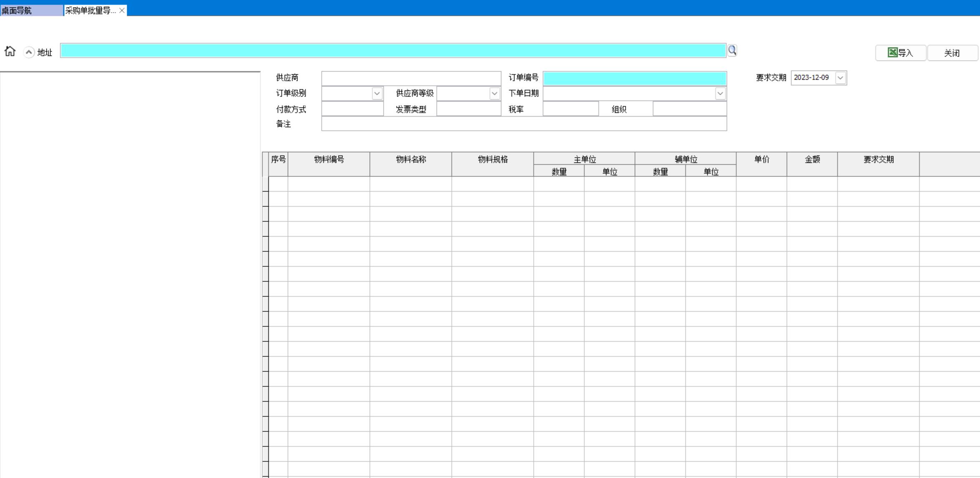Click the 关闭 button
Viewport: 980px width, 478px height.
(x=952, y=53)
